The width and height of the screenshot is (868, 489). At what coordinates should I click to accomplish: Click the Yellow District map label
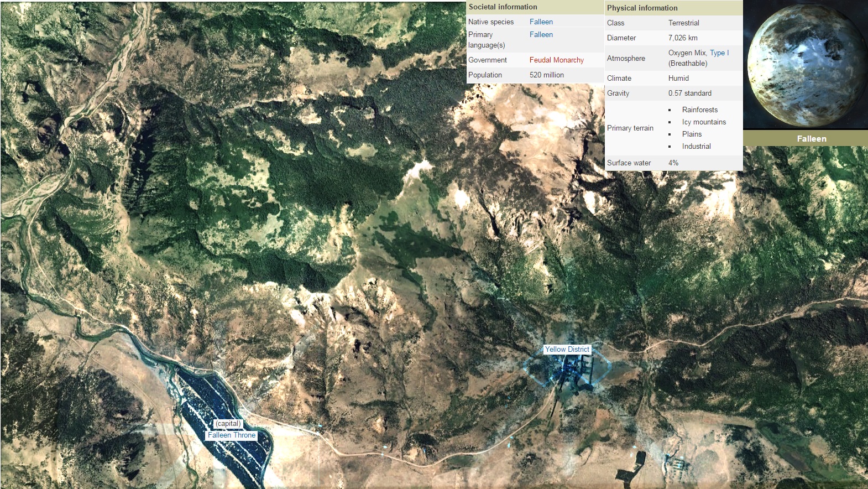(567, 349)
